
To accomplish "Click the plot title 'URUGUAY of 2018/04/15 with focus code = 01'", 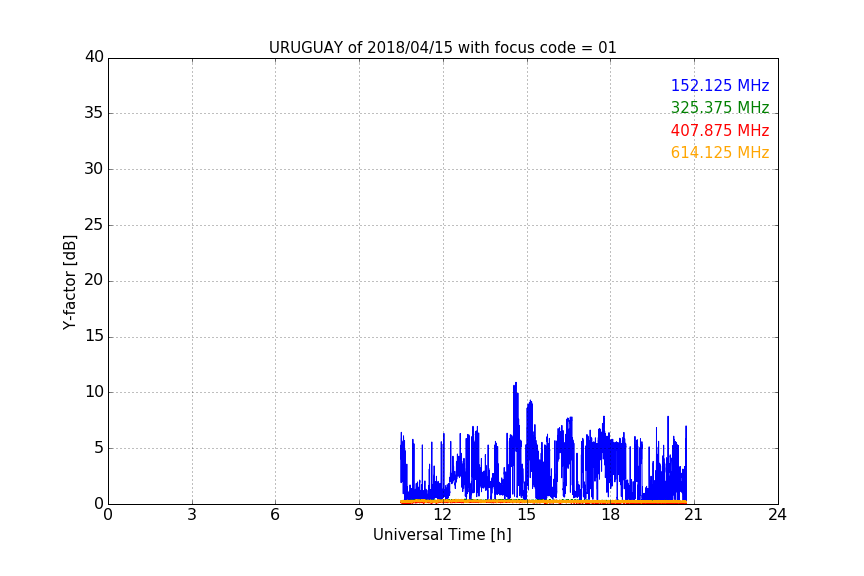I will pyautogui.click(x=442, y=47).
